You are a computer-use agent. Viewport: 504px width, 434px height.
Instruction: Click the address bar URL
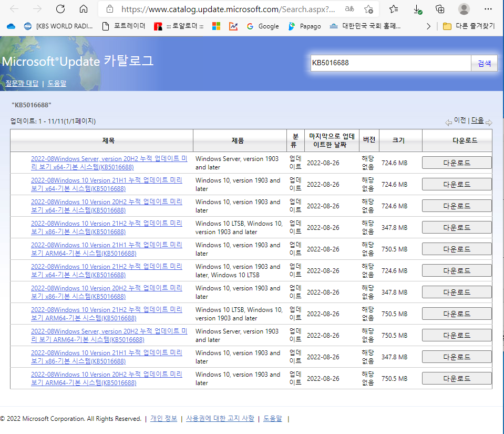(x=228, y=9)
